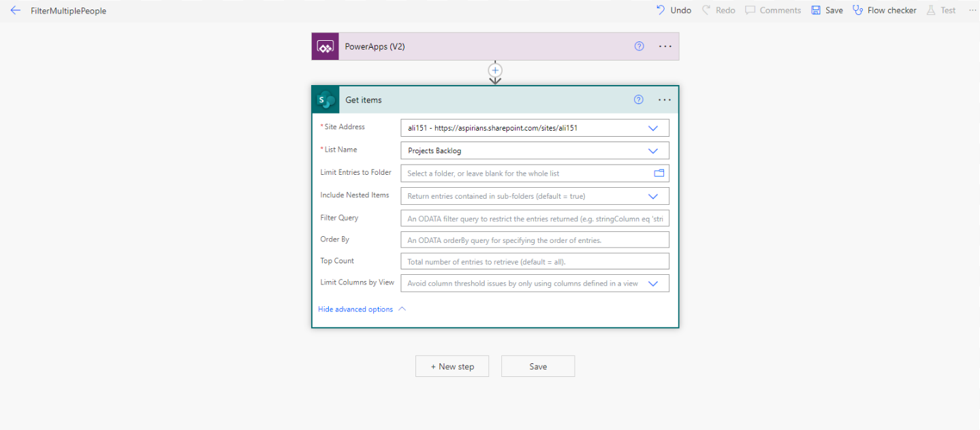Click the bottom Save button
The image size is (980, 430).
(538, 366)
